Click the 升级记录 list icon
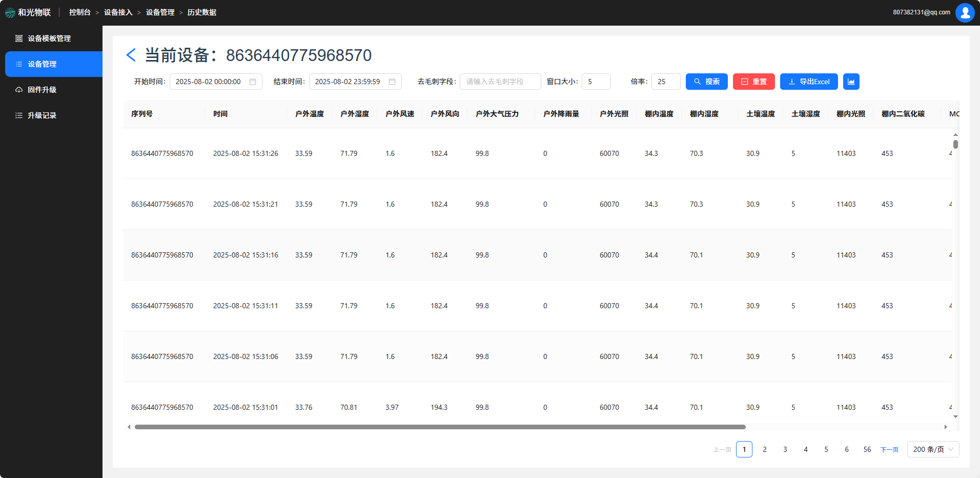Screen dimensions: 980x478 click(19, 115)
